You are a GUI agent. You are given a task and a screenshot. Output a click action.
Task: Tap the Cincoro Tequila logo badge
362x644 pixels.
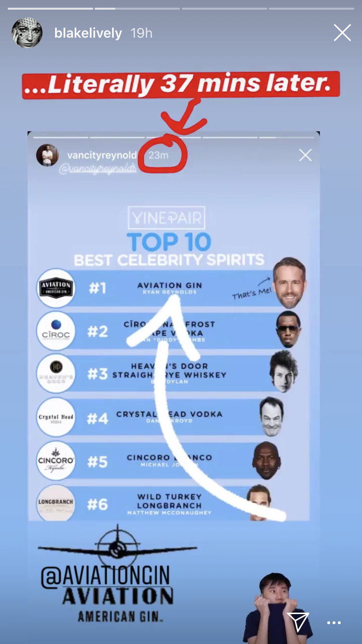tap(56, 461)
